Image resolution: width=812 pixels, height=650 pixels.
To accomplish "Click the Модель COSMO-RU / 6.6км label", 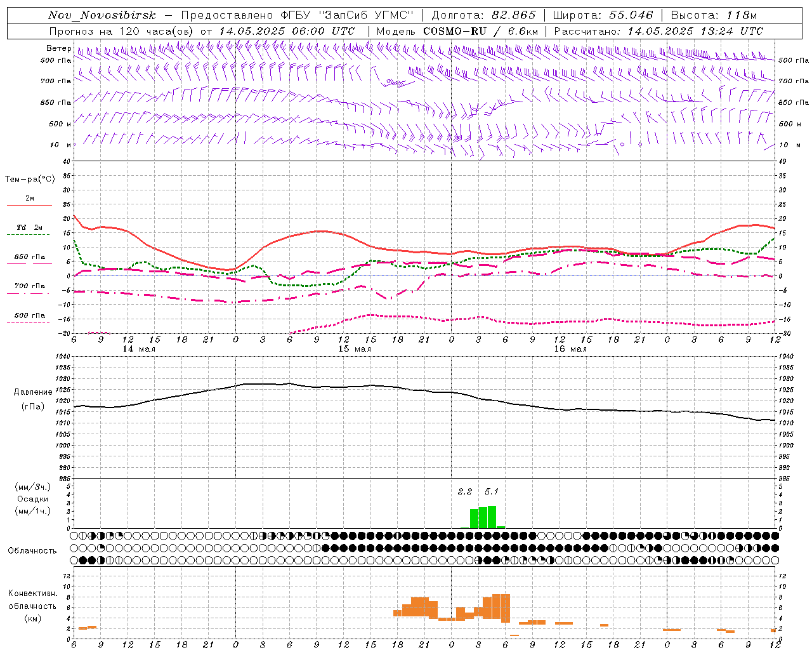I will 457,30.
